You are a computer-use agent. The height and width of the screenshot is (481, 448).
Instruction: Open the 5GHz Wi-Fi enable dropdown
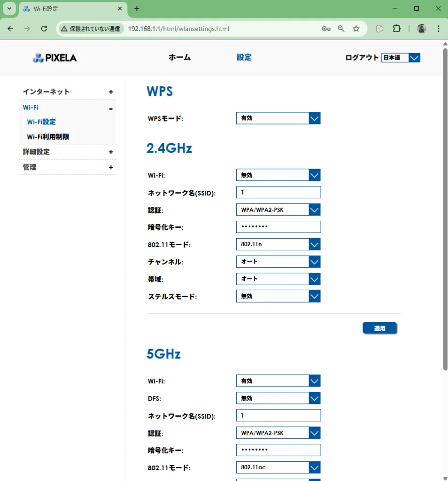[278, 381]
